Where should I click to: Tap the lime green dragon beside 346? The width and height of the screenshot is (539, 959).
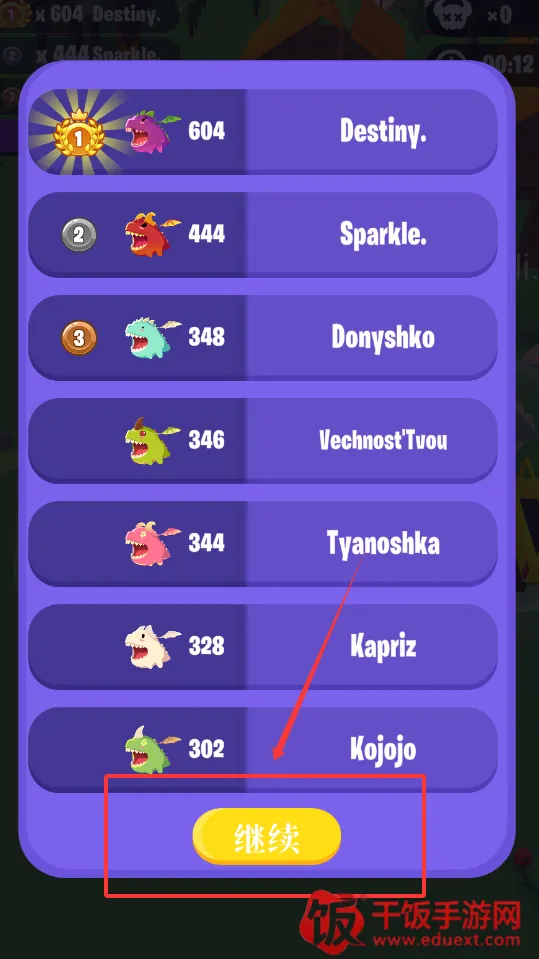[153, 440]
